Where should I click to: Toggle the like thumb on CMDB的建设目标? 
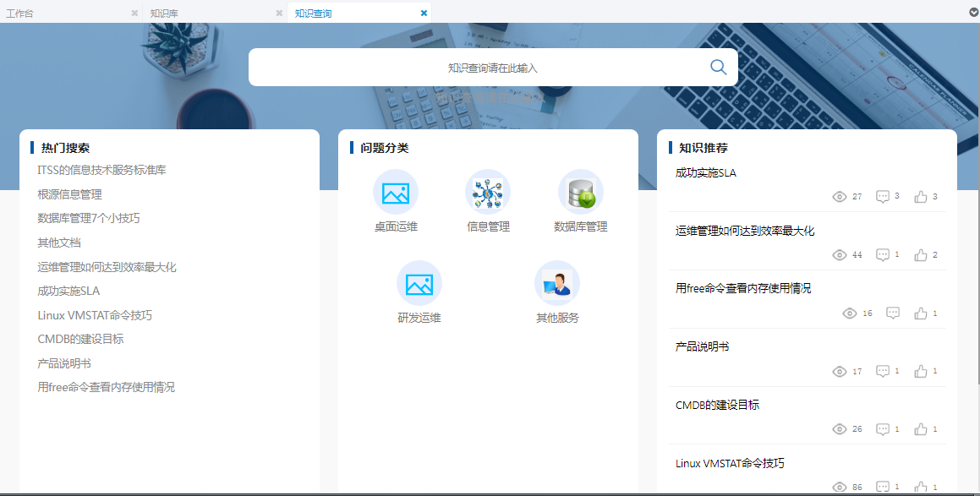[x=921, y=429]
